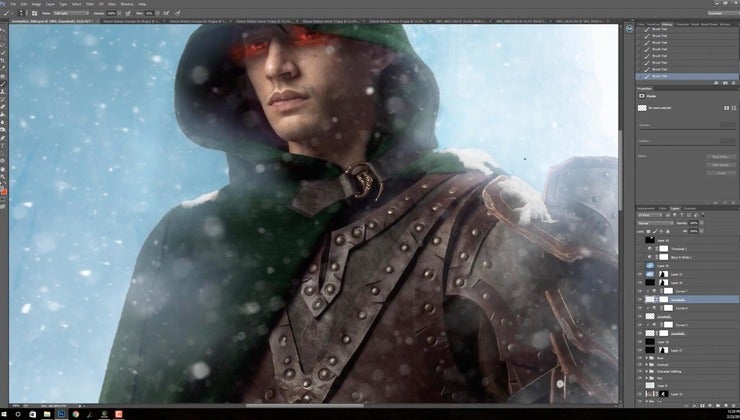Open the layer Opacity slider arrow
This screenshot has width=740, height=420.
coord(702,223)
